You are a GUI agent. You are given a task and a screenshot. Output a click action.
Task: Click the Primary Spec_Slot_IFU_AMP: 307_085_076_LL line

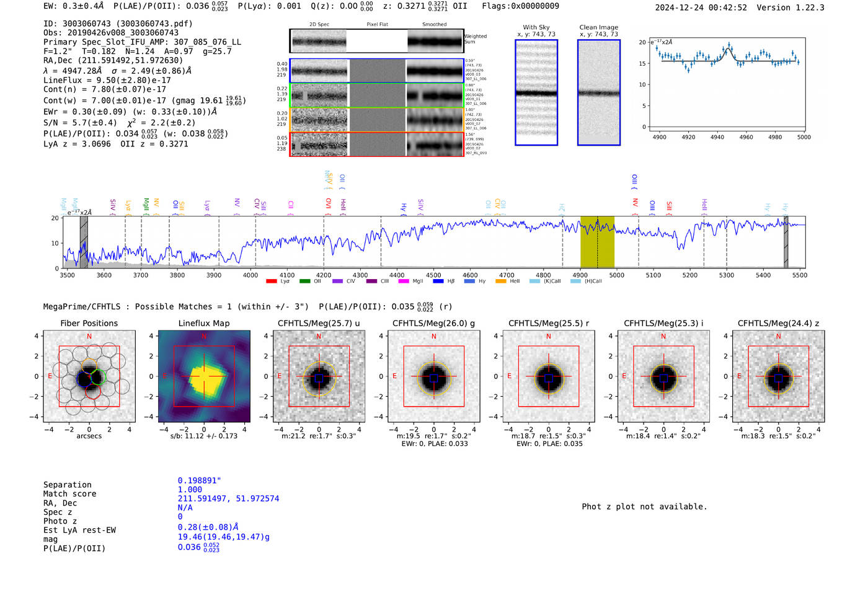click(x=143, y=42)
